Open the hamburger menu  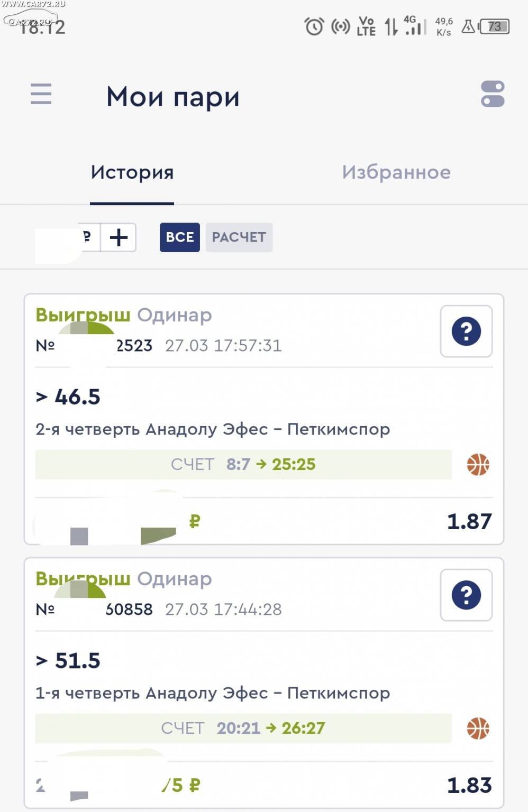click(x=41, y=94)
